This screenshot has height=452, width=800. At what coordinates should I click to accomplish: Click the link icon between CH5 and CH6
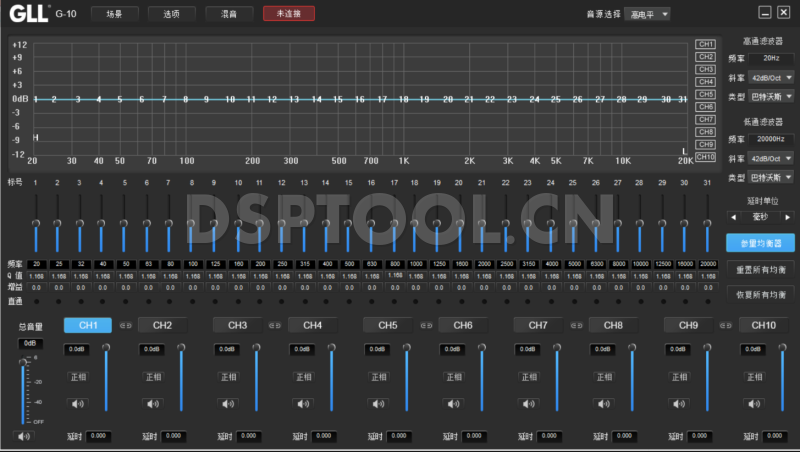tap(426, 325)
